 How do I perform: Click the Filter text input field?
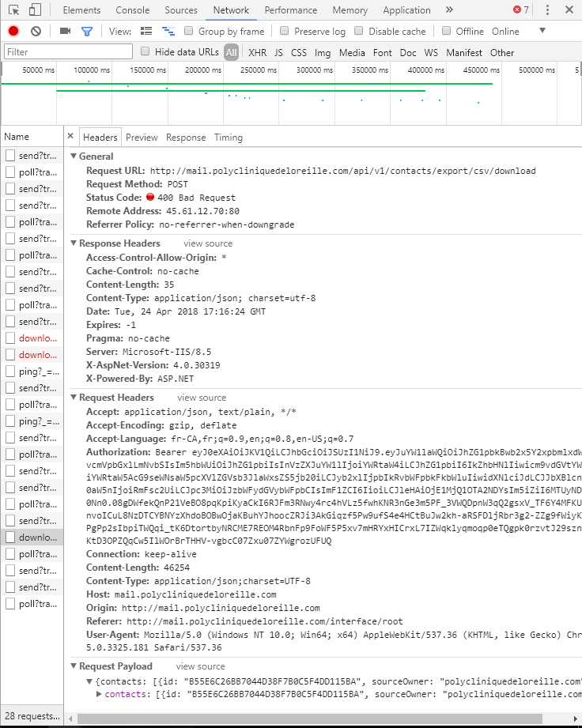[68, 52]
